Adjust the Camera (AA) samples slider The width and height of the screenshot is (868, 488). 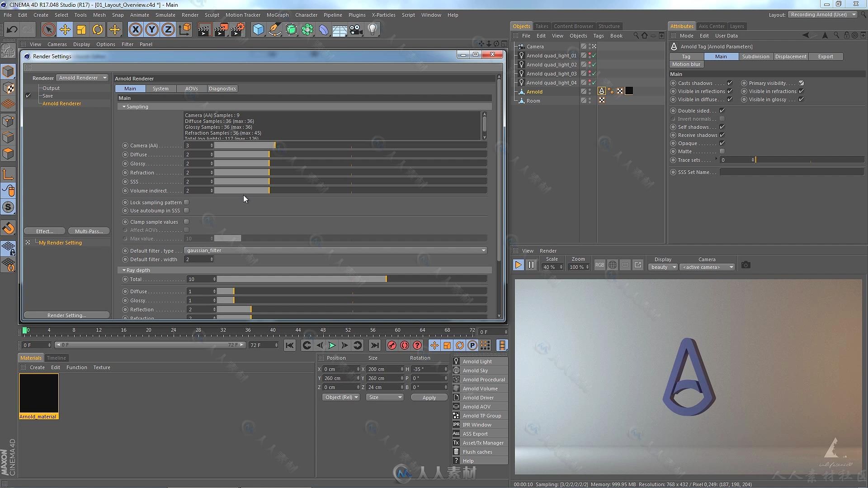[351, 145]
